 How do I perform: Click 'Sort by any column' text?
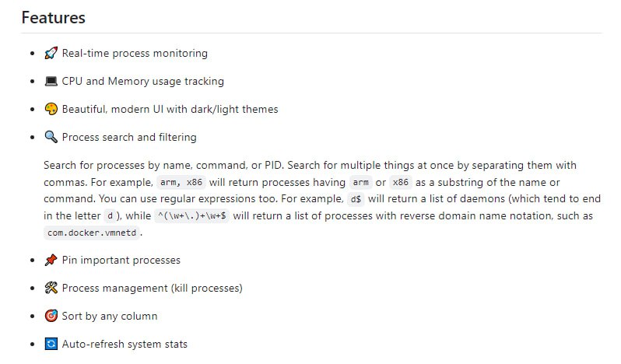pyautogui.click(x=110, y=317)
